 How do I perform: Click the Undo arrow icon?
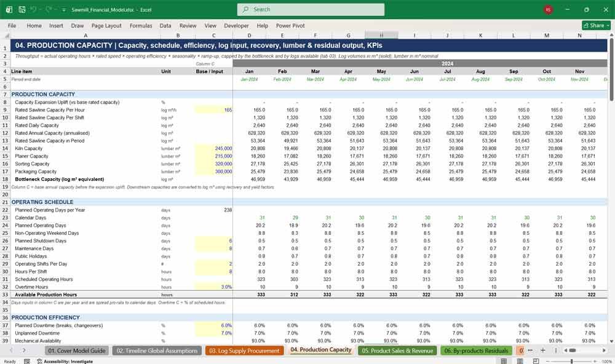pyautogui.click(x=33, y=9)
